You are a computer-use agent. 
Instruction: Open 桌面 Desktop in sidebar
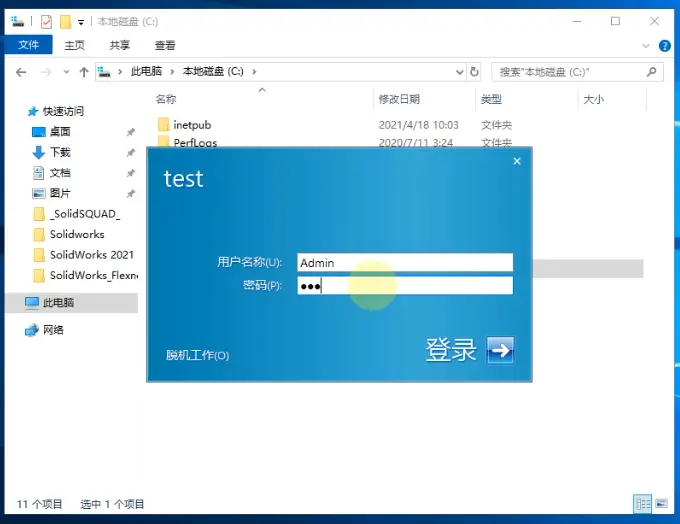click(x=60, y=131)
